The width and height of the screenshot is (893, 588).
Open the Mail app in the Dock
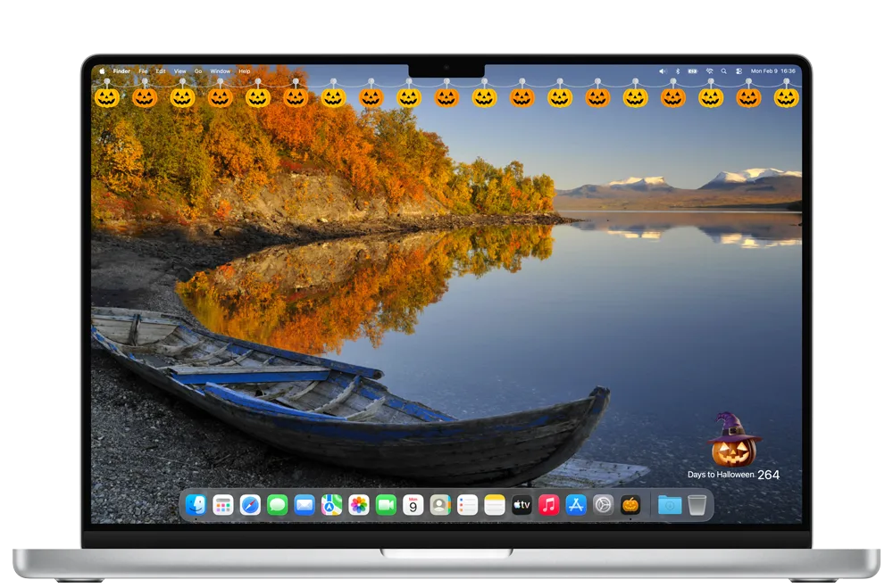pos(305,505)
